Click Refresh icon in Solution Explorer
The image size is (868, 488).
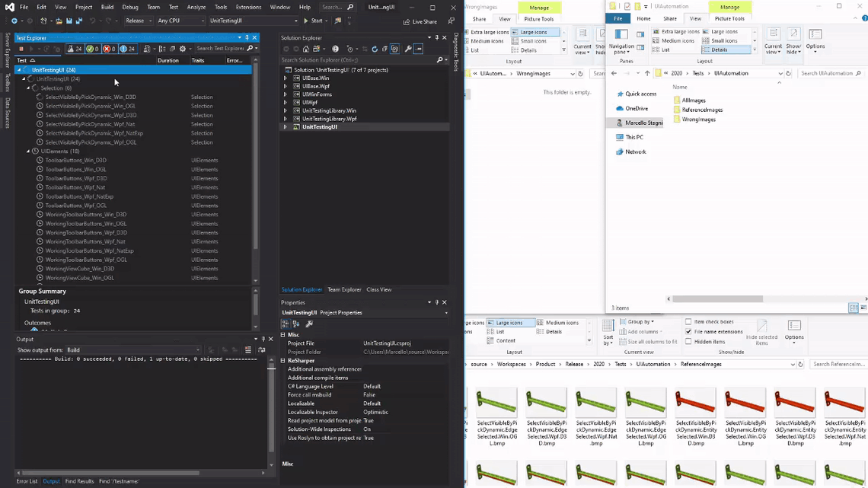click(x=374, y=49)
